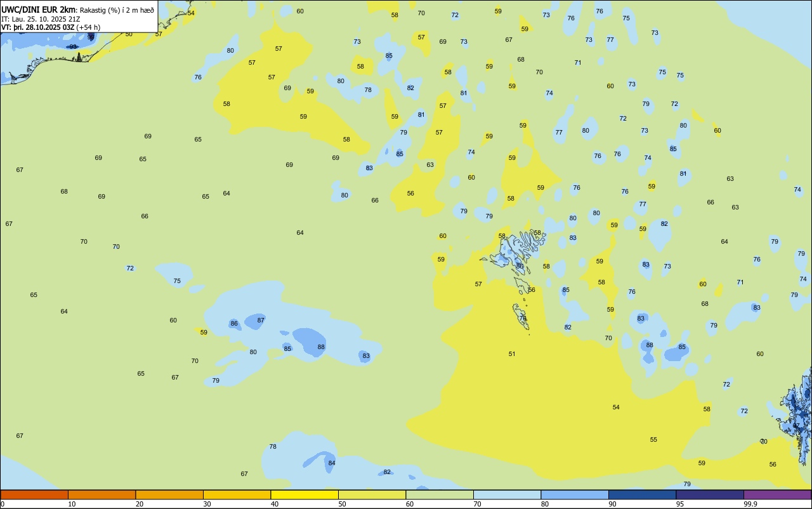The height and width of the screenshot is (509, 812).
Task: Click the '51' humidity value on the map
Action: [512, 354]
